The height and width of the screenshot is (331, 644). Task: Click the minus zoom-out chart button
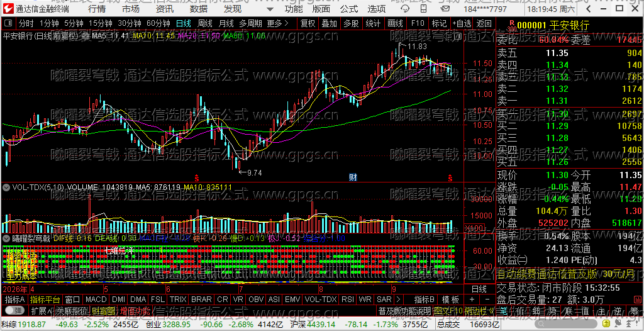(487, 300)
